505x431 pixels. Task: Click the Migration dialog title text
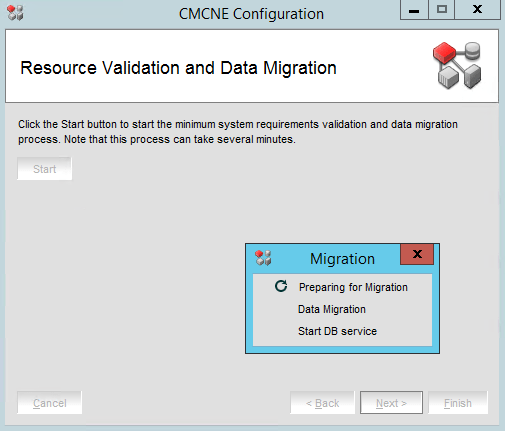coord(342,259)
